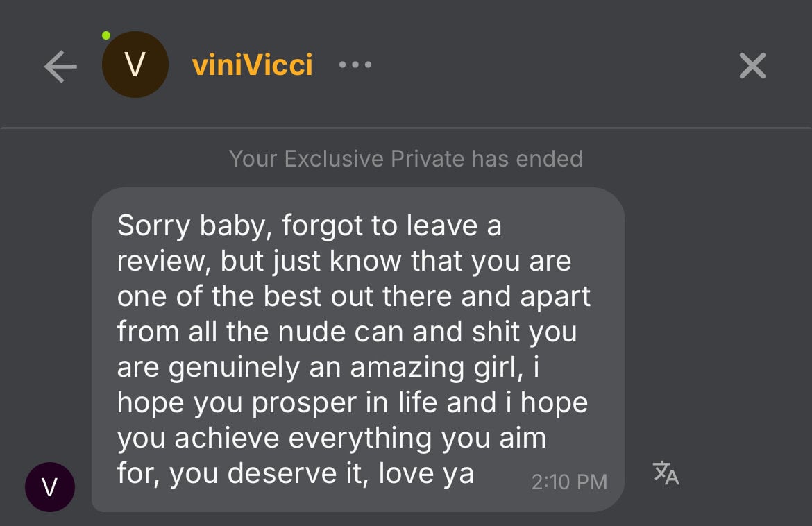Go back using the left arrow
The width and height of the screenshot is (812, 526).
(60, 66)
